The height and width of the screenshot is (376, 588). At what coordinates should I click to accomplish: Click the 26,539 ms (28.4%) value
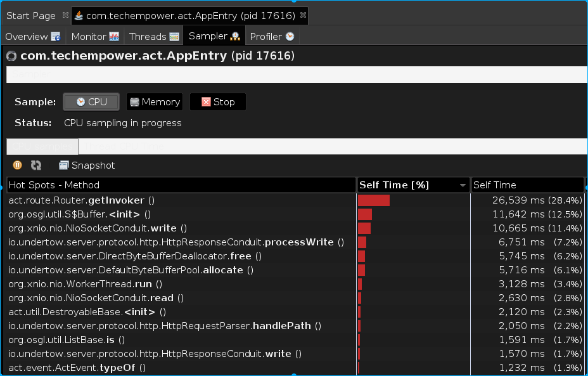click(x=537, y=200)
